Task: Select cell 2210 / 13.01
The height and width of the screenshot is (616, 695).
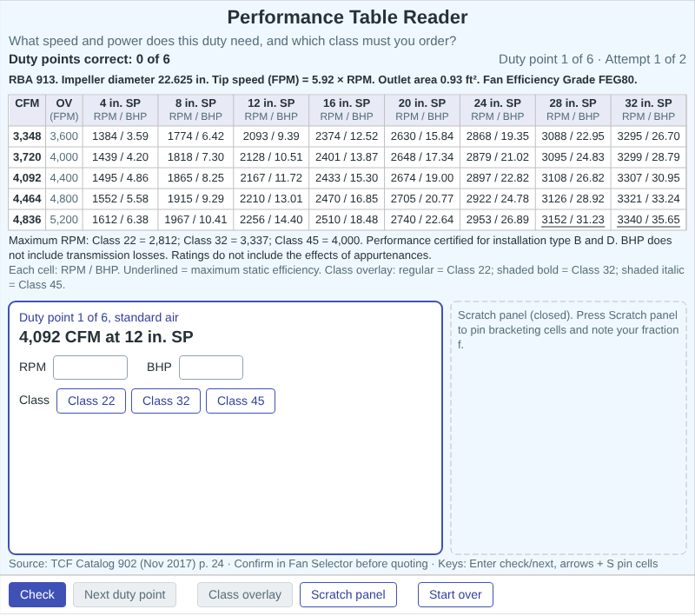Action: [x=271, y=199]
